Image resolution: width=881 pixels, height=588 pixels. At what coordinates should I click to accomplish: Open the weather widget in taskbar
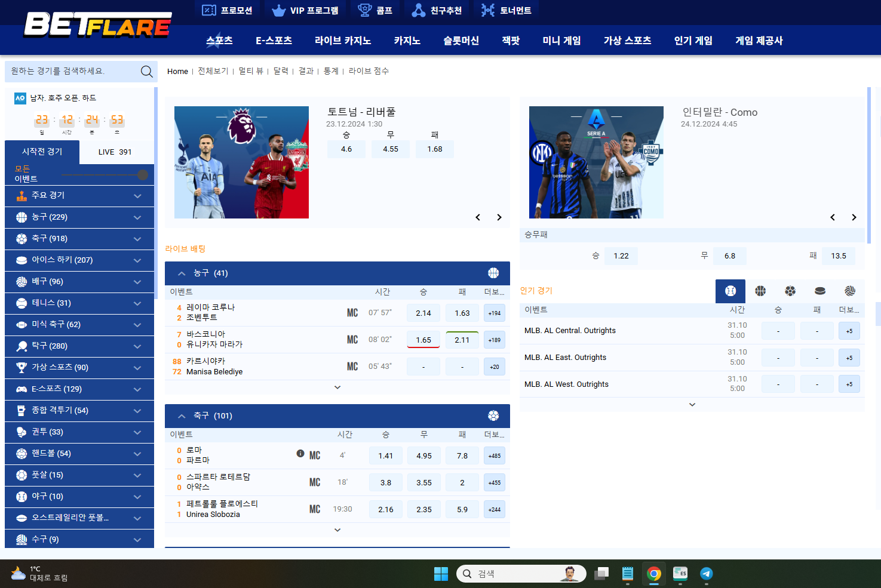coord(39,574)
